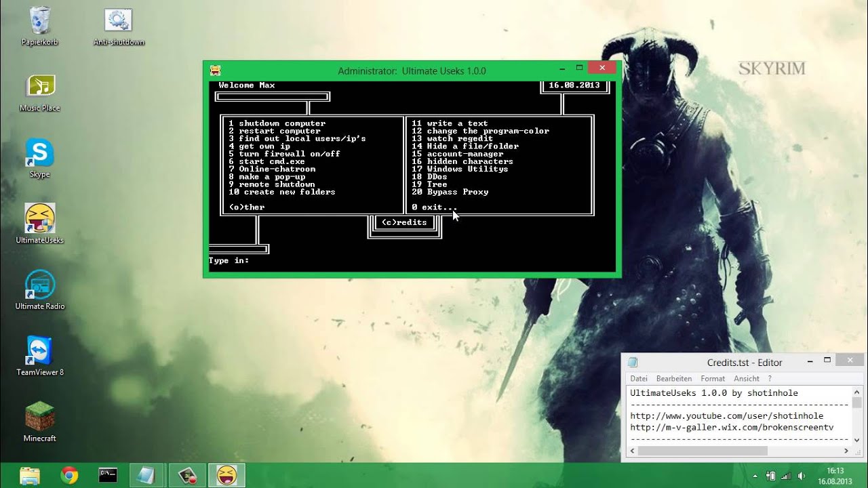Click the Editor vertical scrollbar up arrow
The image size is (868, 488).
(856, 392)
